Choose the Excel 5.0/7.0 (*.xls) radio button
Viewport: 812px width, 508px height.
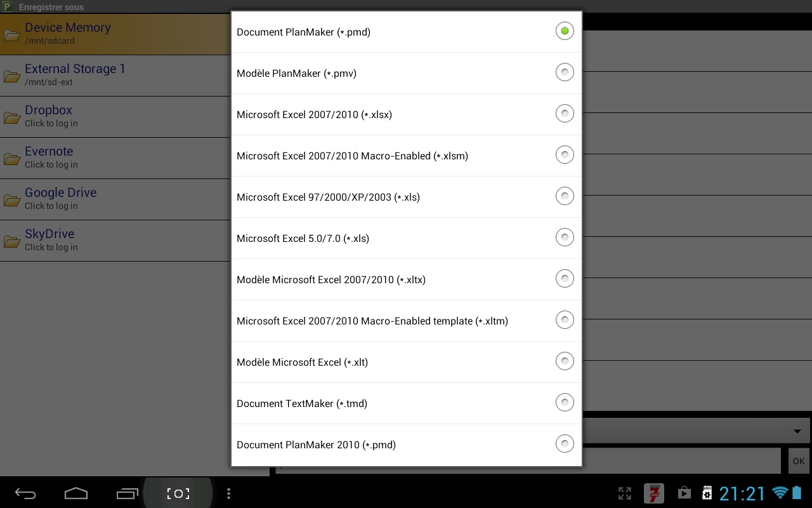point(565,237)
